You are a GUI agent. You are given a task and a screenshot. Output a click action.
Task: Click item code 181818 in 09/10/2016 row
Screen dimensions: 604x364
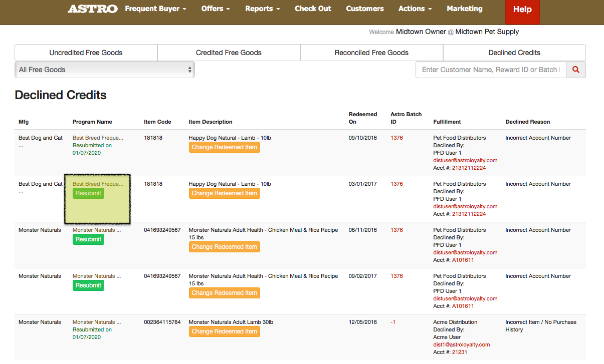click(x=153, y=138)
